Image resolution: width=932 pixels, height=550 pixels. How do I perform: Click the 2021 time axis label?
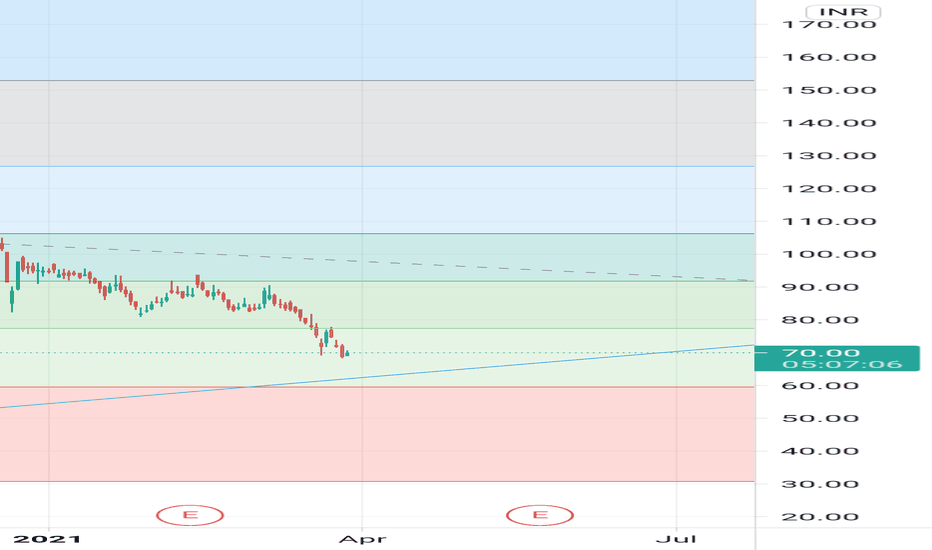coord(47,539)
